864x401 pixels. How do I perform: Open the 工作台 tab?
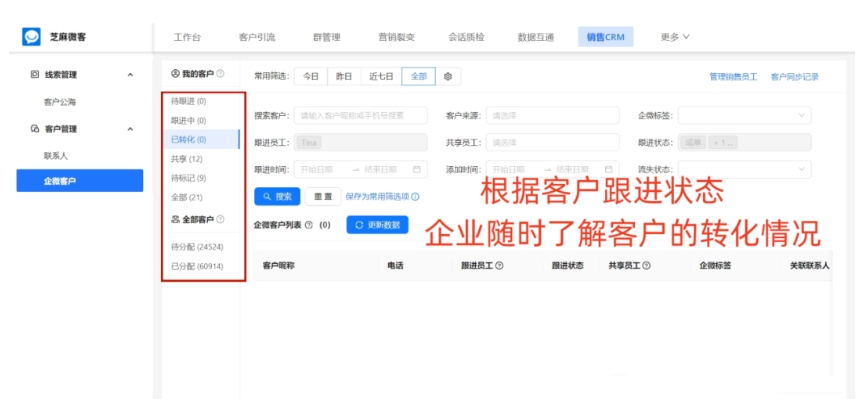tap(187, 37)
